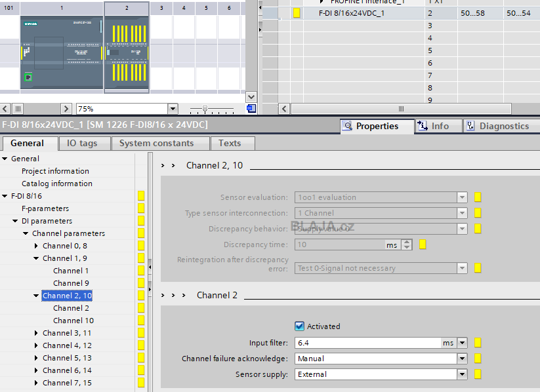Select Channel 2 in the tree
Screen dimensions: 540x392
point(71,308)
